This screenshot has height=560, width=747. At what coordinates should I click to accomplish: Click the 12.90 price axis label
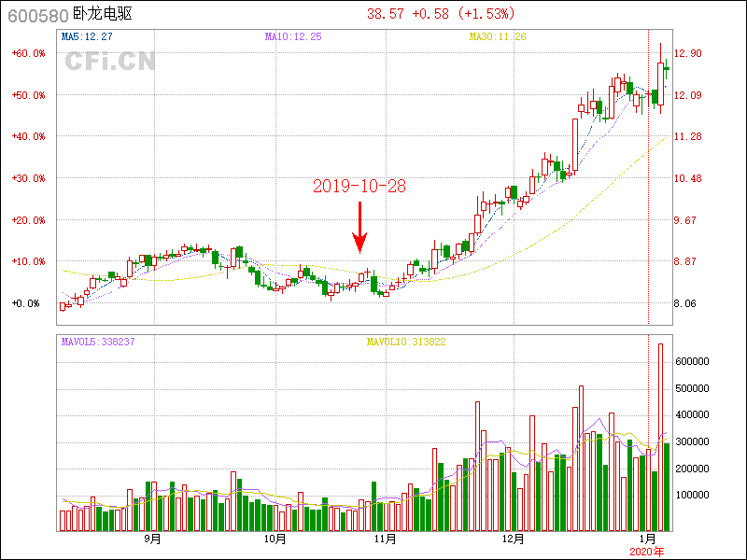coord(688,53)
